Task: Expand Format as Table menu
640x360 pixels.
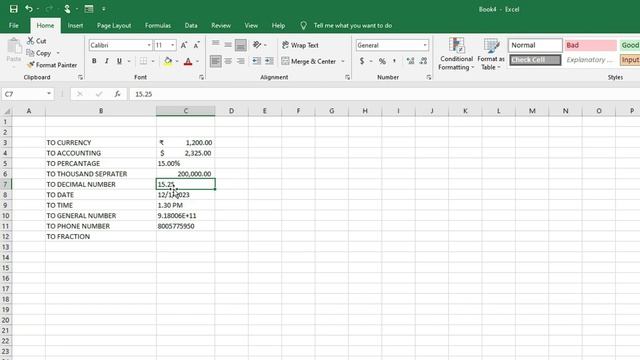Action: (491, 54)
